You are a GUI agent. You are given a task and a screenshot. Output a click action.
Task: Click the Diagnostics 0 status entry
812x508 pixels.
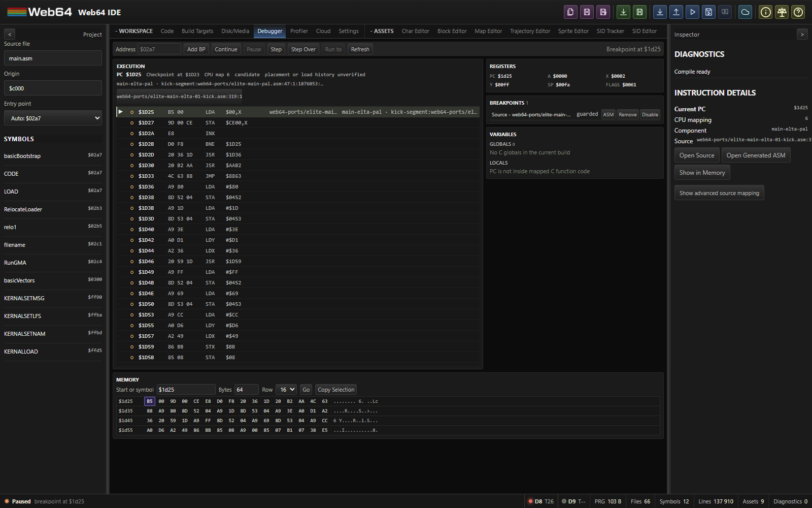click(x=790, y=501)
